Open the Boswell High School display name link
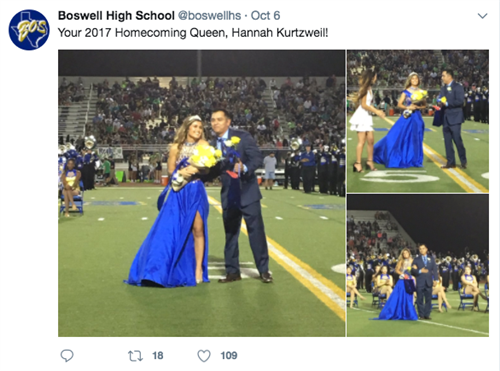Image resolution: width=500 pixels, height=371 pixels. (116, 16)
